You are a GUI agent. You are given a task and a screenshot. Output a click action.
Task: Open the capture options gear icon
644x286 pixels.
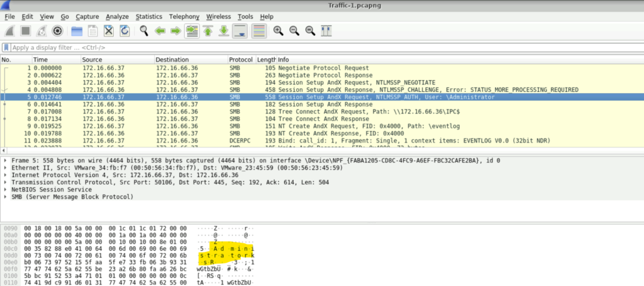coord(57,31)
